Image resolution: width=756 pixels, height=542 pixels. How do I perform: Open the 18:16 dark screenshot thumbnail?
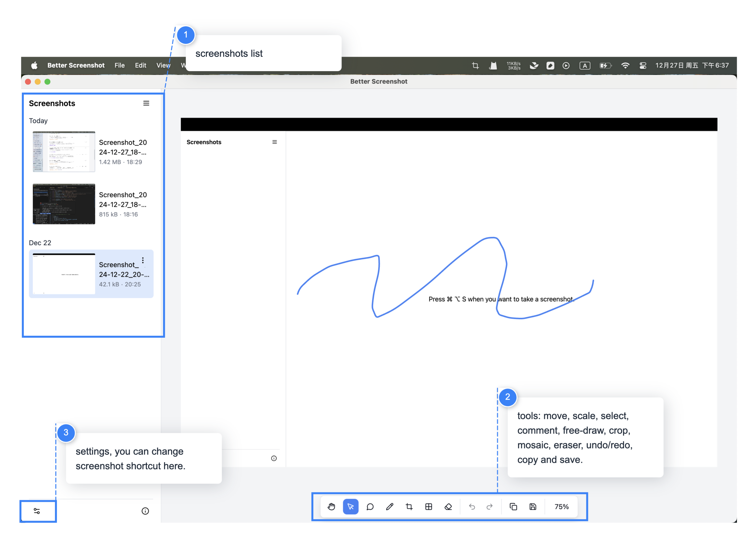[64, 204]
